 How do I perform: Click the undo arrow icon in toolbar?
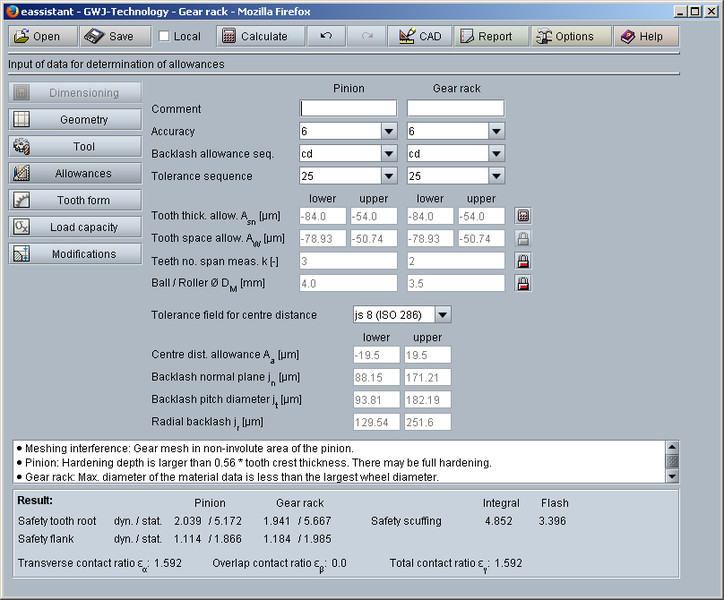pos(326,36)
